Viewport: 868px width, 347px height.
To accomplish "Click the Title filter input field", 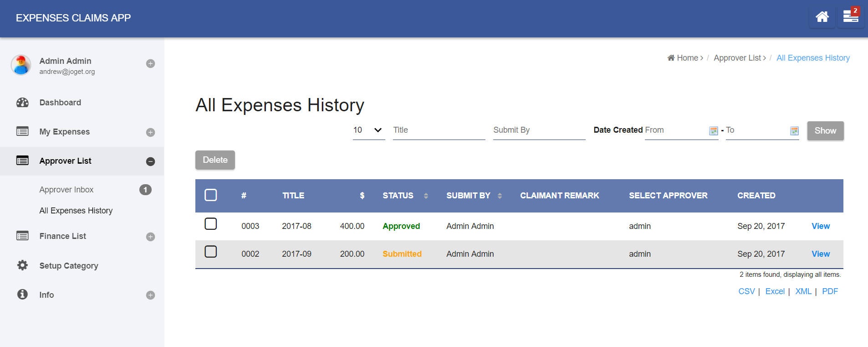I will [439, 130].
